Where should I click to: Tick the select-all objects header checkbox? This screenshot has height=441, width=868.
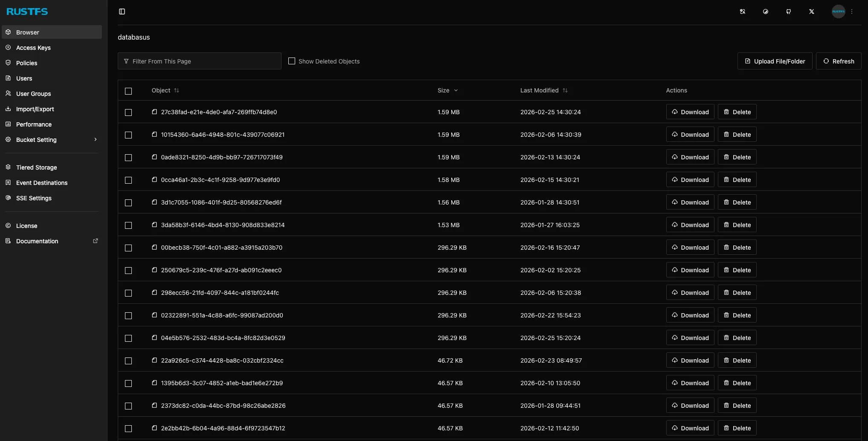[128, 91]
